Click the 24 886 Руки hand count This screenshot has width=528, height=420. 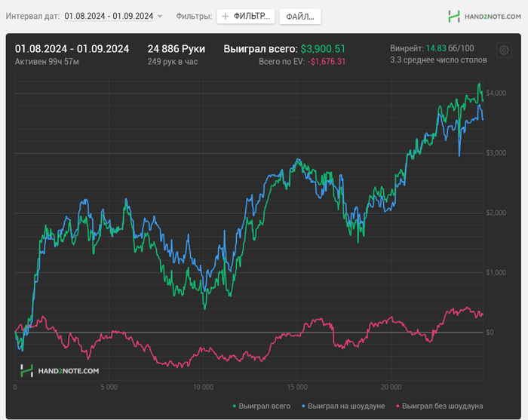[x=176, y=49]
